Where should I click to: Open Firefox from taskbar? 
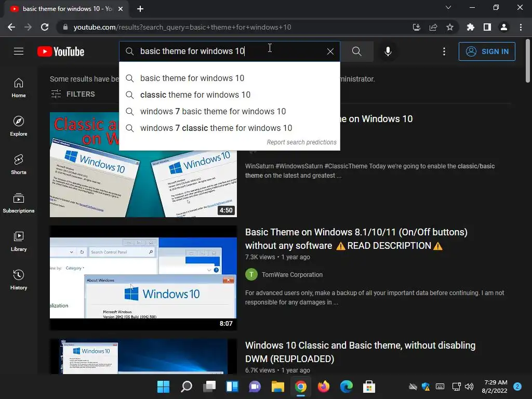(x=323, y=387)
